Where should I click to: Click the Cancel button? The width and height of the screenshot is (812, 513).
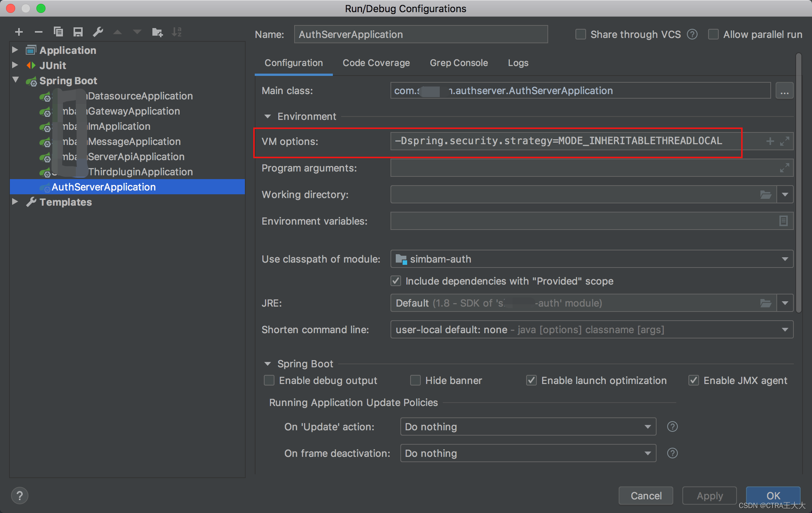coord(646,496)
